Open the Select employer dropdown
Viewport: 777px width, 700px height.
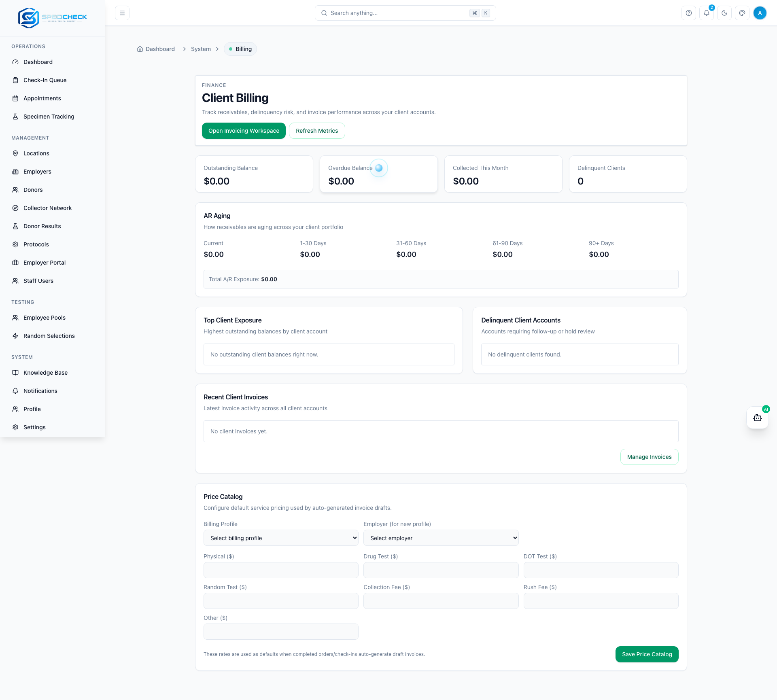[x=441, y=538]
